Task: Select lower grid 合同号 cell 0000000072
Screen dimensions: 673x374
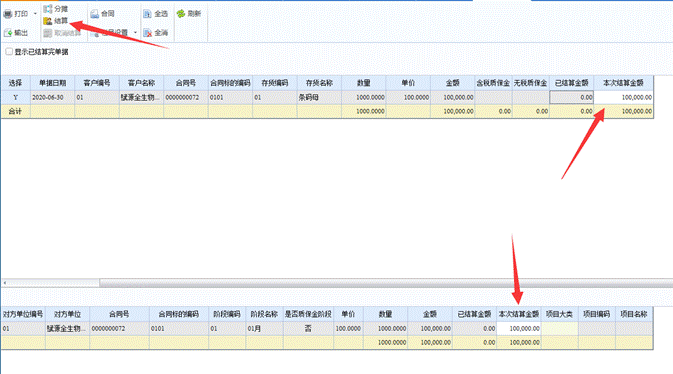Action: pos(119,328)
